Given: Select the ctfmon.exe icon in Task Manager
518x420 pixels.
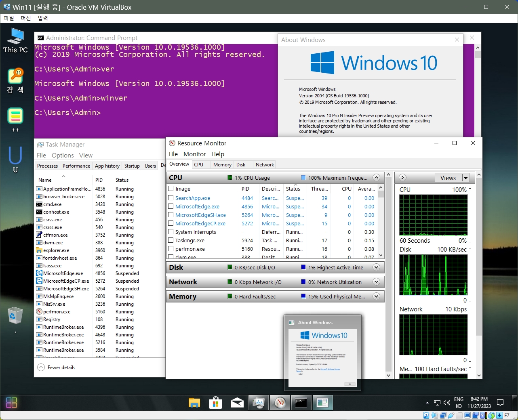Looking at the screenshot, I should click(39, 235).
